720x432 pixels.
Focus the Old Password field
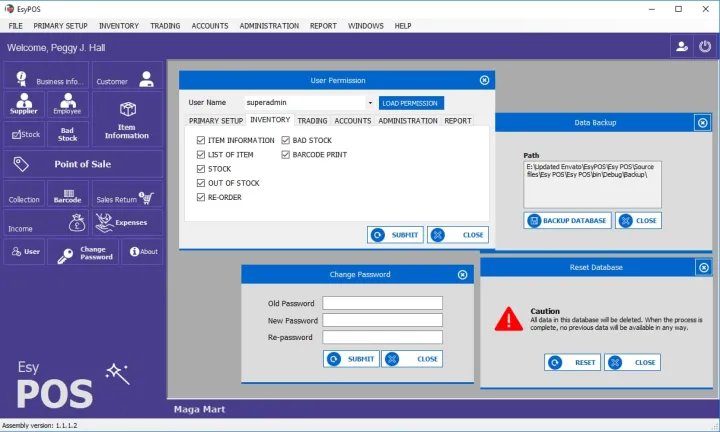point(382,303)
